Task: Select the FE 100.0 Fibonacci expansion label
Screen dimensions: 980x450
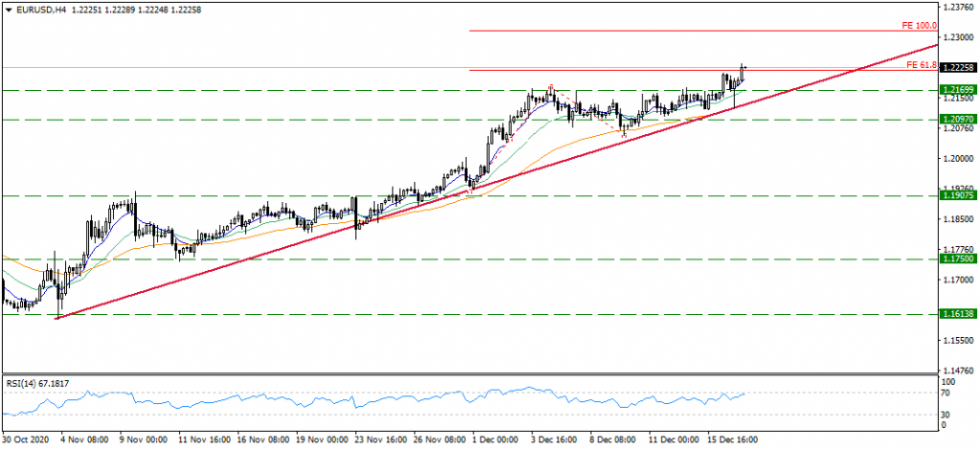Action: coord(919,26)
